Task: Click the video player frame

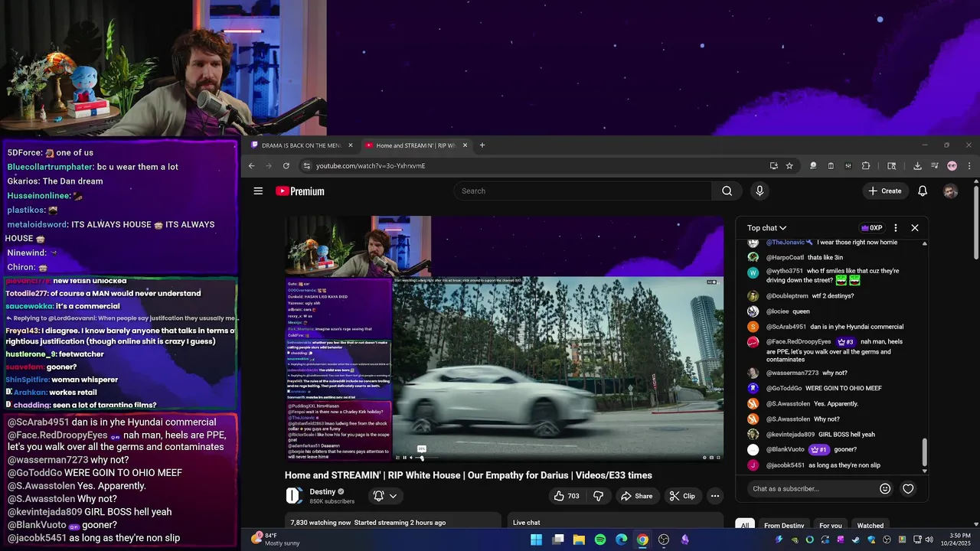Action: coord(504,339)
